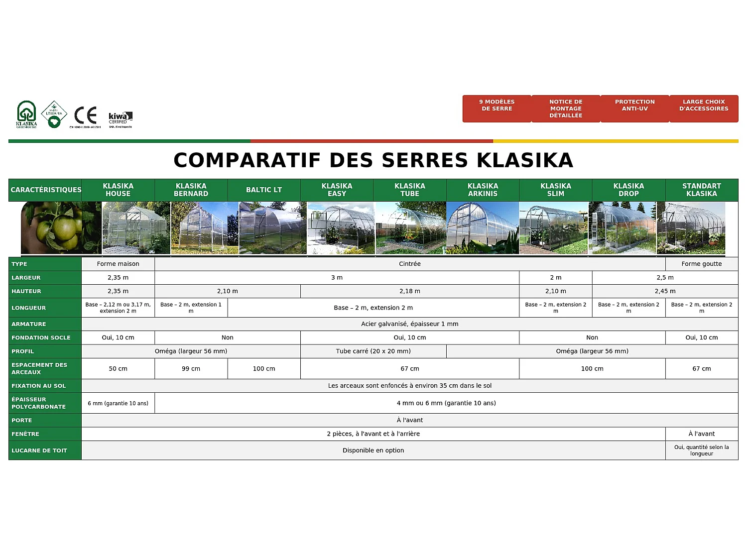The width and height of the screenshot is (747, 560).
Task: Click the 'Cintrée' type cell
Action: click(410, 264)
